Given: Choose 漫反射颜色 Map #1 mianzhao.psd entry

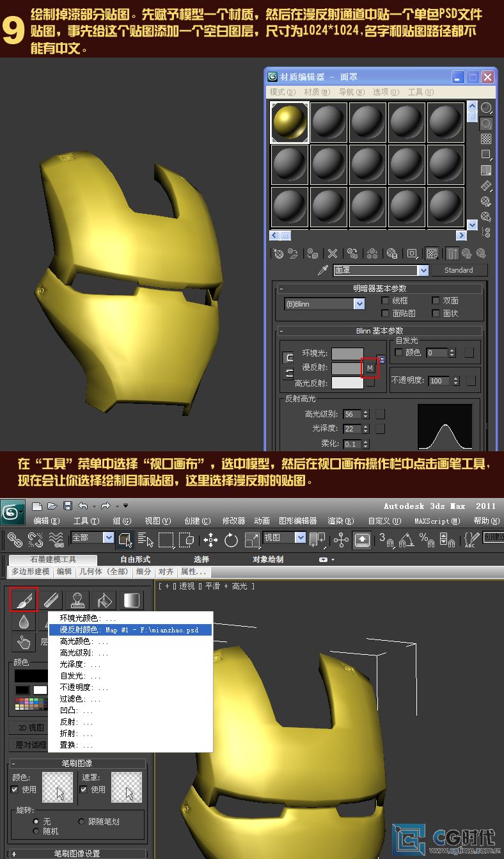Looking at the screenshot, I should tap(130, 630).
